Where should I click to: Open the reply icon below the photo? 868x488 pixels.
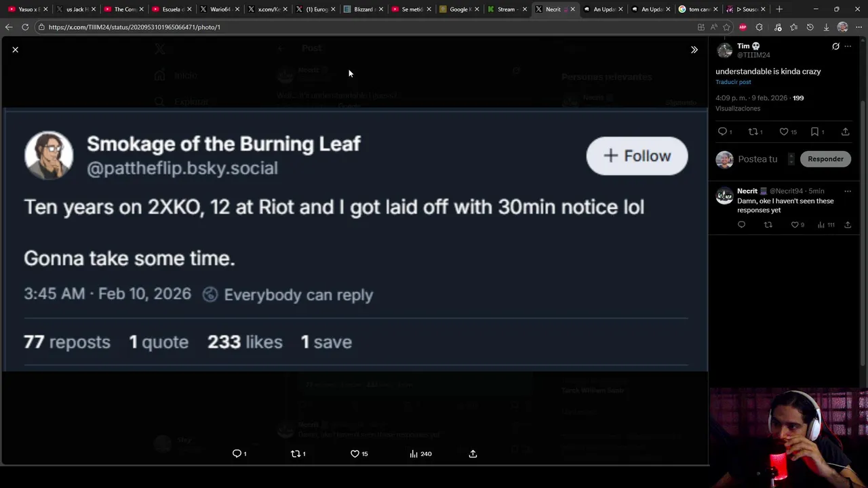[x=237, y=453]
